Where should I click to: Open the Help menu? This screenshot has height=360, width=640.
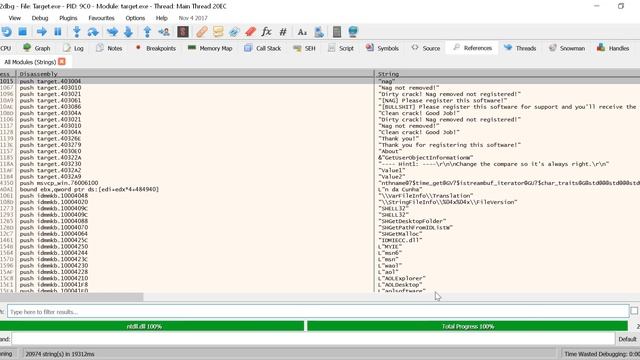tap(162, 18)
